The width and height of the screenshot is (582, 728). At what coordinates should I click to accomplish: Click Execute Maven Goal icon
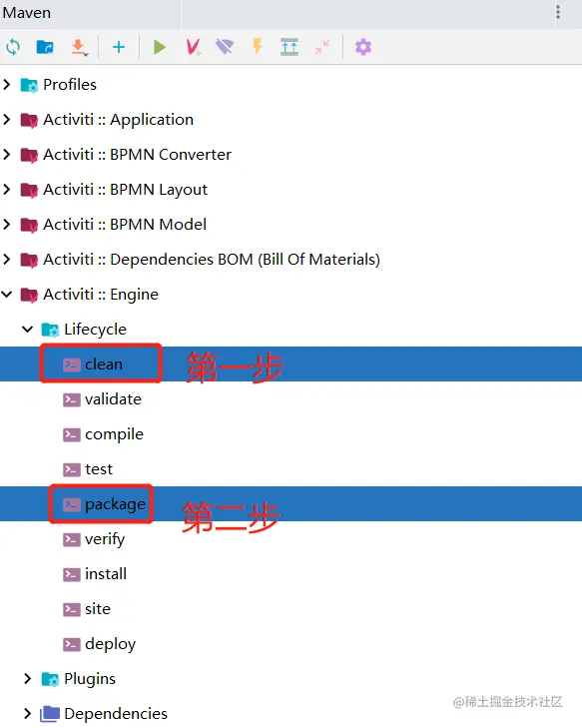pyautogui.click(x=193, y=47)
